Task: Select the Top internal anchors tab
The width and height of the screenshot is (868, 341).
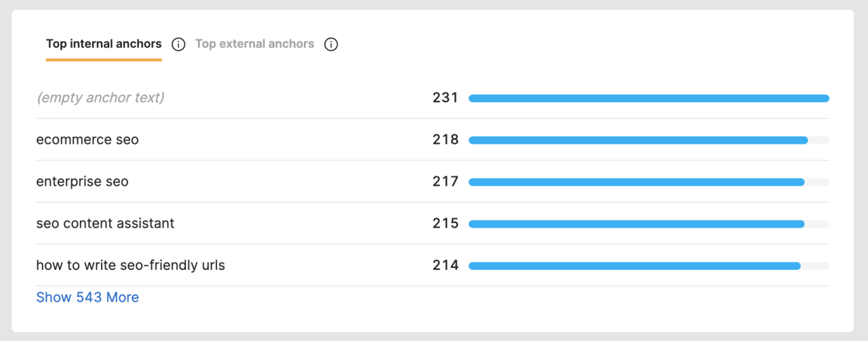Action: (x=104, y=44)
